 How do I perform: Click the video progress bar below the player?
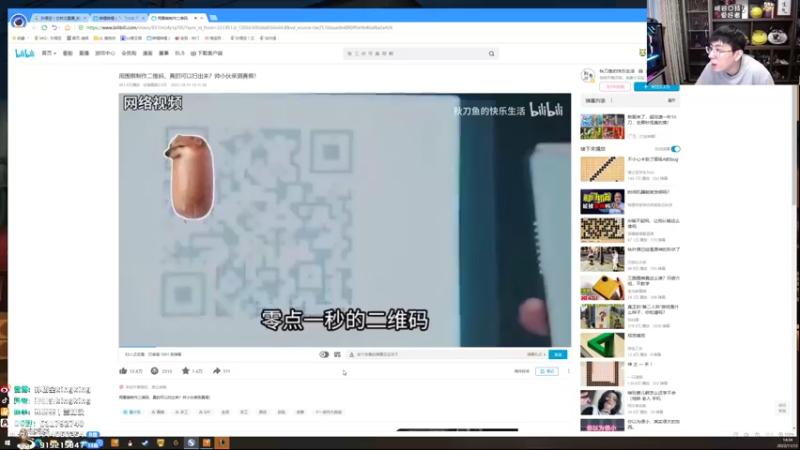pos(345,347)
